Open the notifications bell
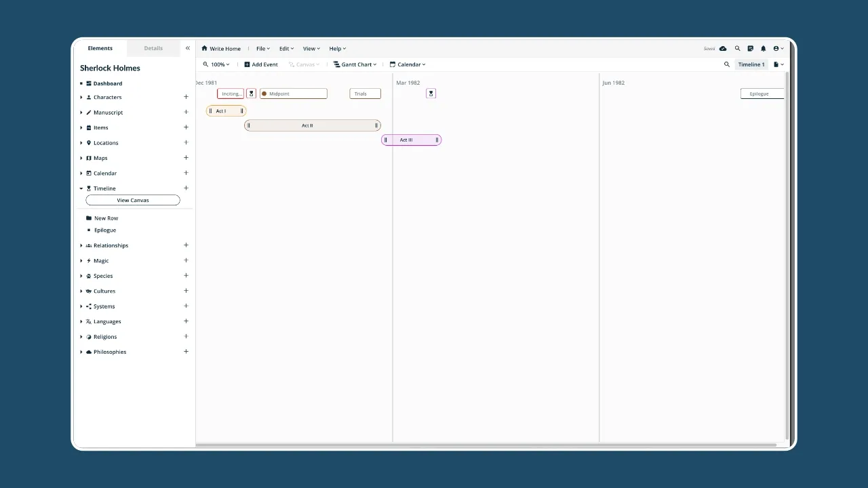The width and height of the screenshot is (868, 488). click(x=763, y=48)
